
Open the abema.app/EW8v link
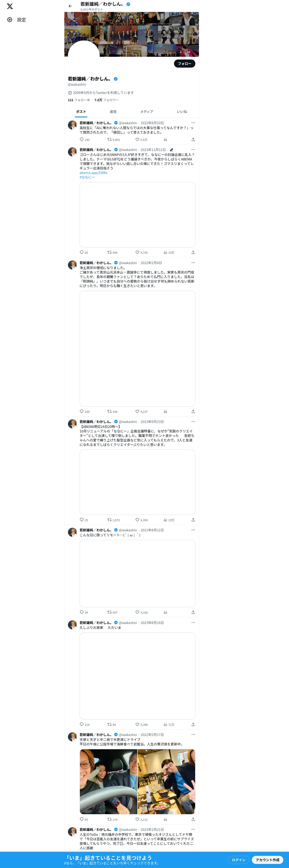coord(94,173)
